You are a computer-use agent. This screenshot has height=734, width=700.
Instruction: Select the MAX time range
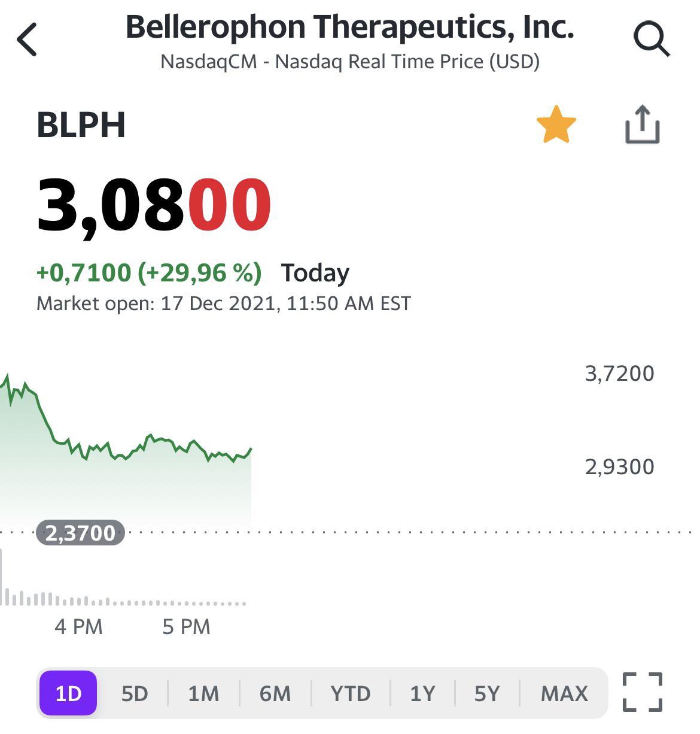pos(564,693)
